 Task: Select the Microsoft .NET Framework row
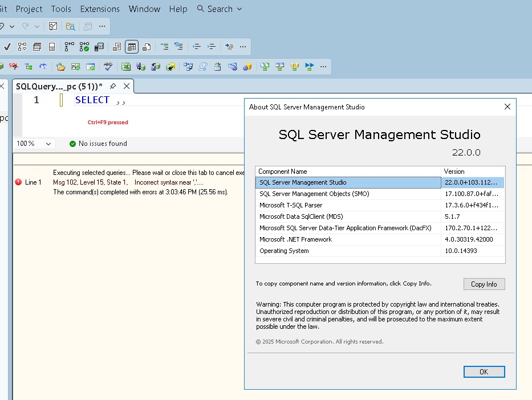(380, 239)
